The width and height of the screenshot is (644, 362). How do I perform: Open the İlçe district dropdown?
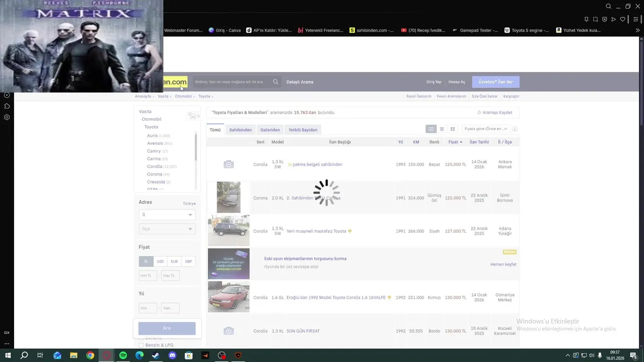[x=167, y=229]
